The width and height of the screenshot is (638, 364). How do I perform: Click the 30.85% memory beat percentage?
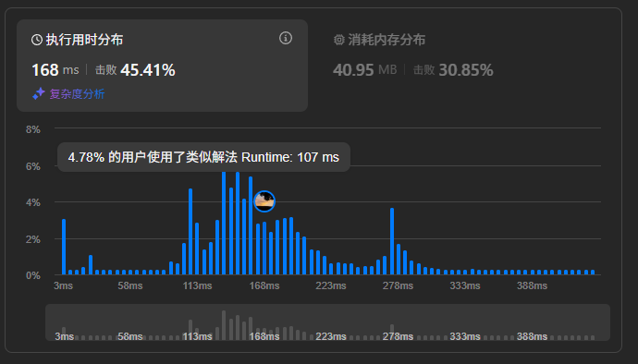tap(466, 70)
